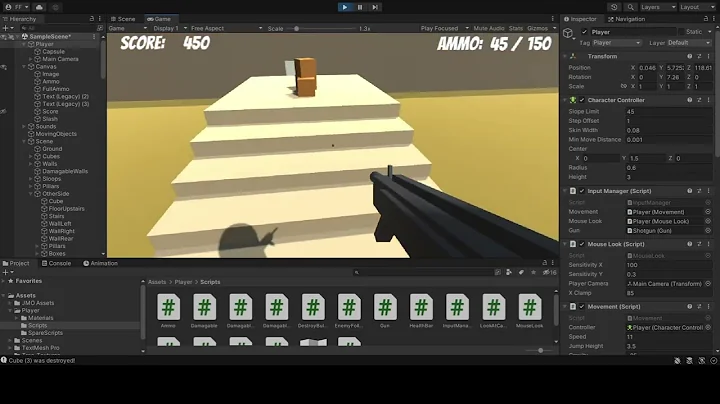Click the Step frame button
This screenshot has height=404, width=720.
click(x=375, y=7)
